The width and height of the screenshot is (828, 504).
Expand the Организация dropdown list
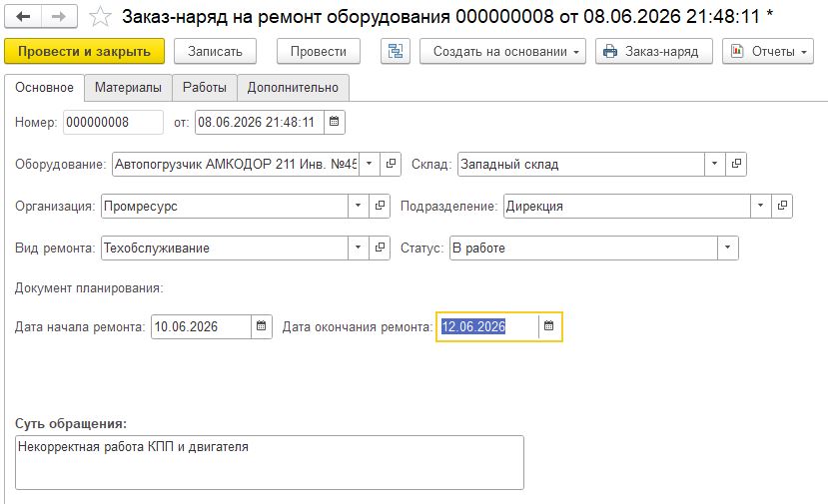coord(359,206)
